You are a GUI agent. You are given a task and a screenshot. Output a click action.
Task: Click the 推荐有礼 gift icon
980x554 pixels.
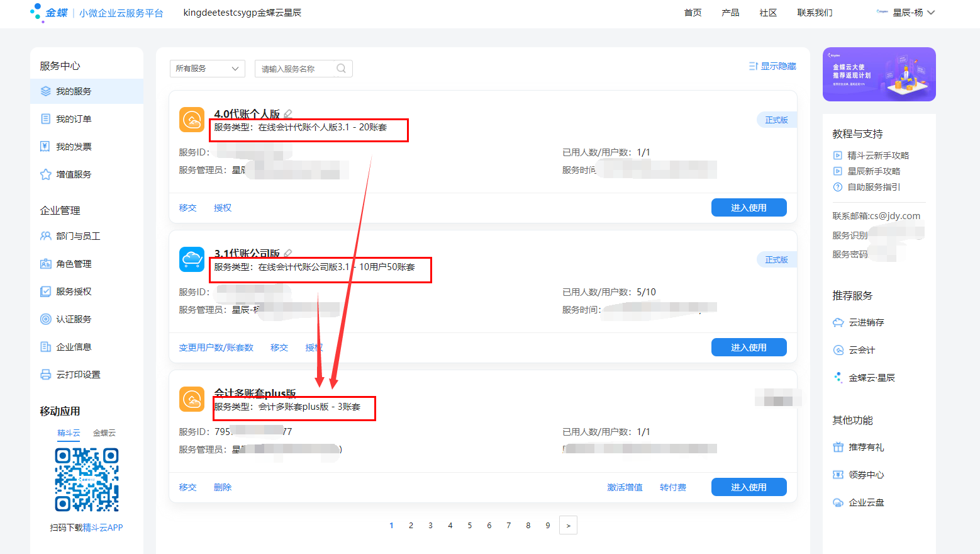pos(838,447)
